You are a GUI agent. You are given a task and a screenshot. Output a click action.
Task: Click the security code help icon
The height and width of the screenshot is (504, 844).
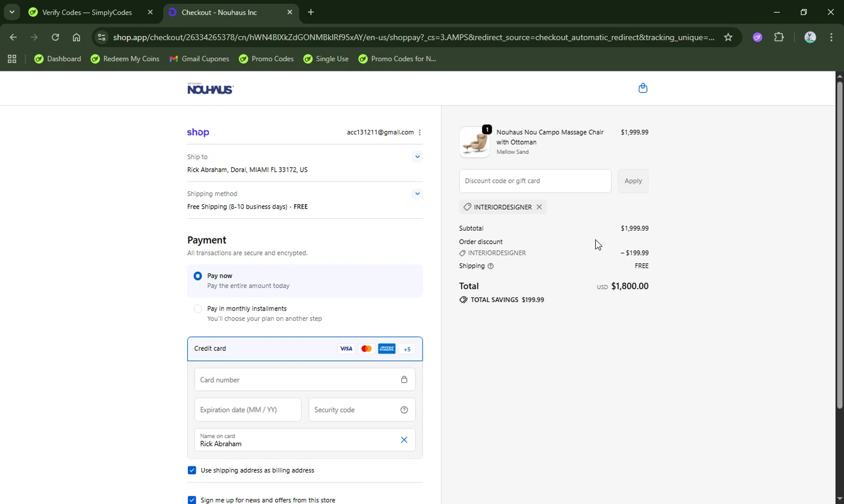[x=404, y=410]
